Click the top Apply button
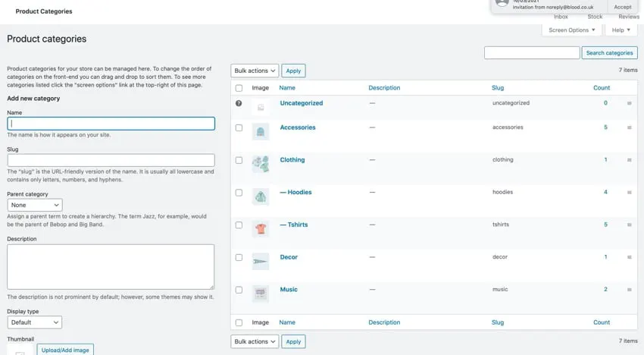The height and width of the screenshot is (355, 644). pos(293,71)
